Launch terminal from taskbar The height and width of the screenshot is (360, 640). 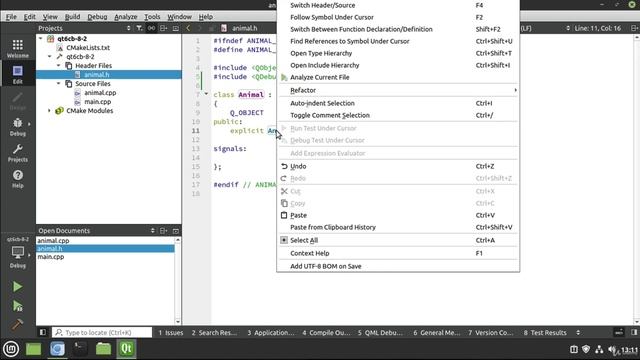point(80,349)
